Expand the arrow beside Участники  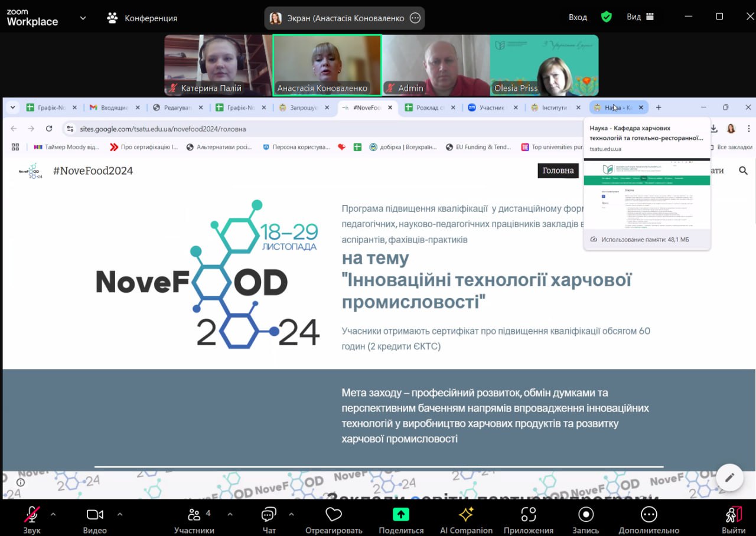point(230,514)
